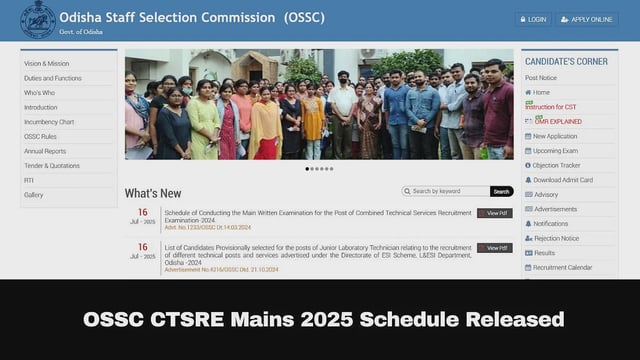
Task: View PDF for CTSRE Main Exam schedule
Action: (495, 213)
